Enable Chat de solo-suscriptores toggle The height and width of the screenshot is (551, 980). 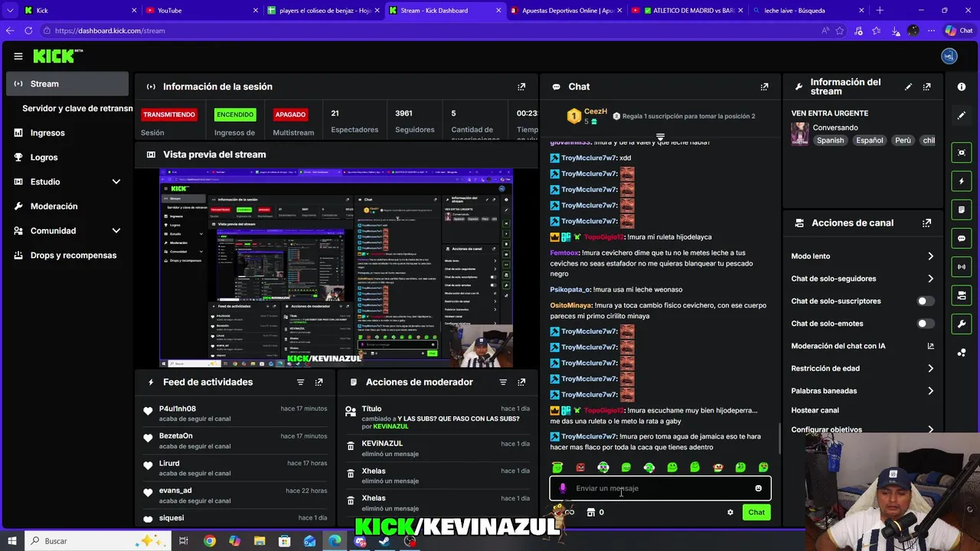click(926, 302)
